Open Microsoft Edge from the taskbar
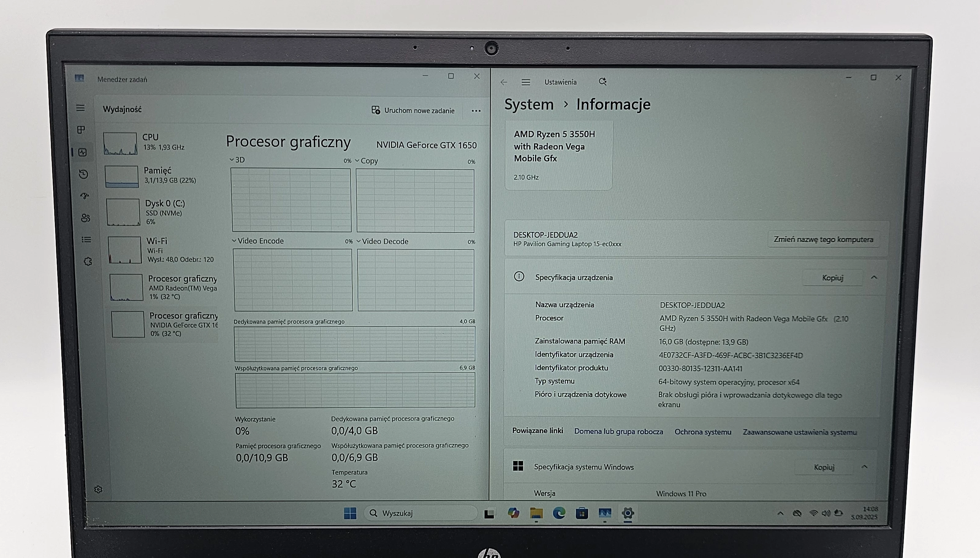 [559, 513]
